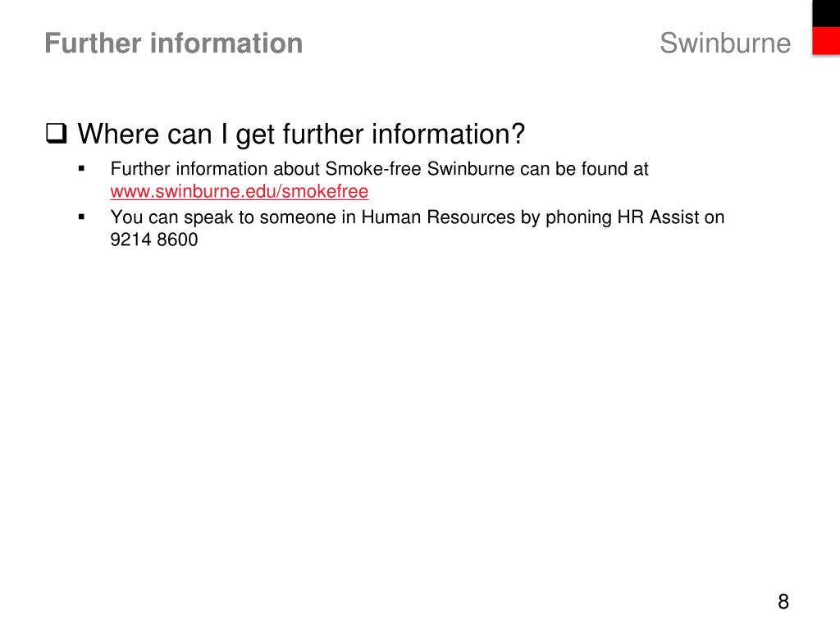840x630 pixels.
Task: Click the checkbox bullet before 'Where can I'
Action: (57, 134)
